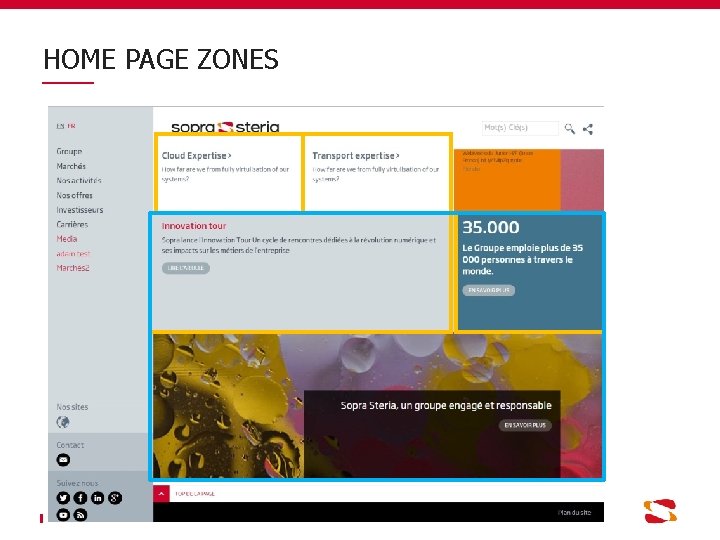Image resolution: width=720 pixels, height=540 pixels.
Task: Click the Sopra Steria logo
Action: (x=225, y=127)
